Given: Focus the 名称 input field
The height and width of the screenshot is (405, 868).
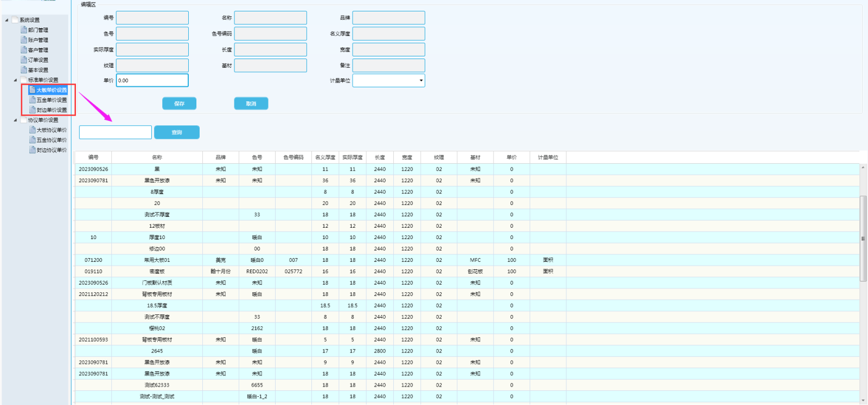Looking at the screenshot, I should pos(271,18).
